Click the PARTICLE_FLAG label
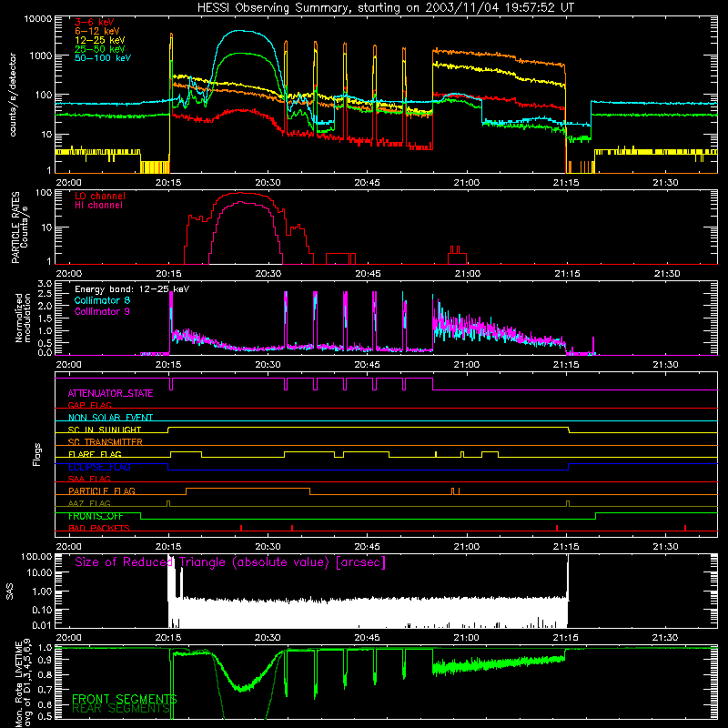The image size is (728, 728). pyautogui.click(x=102, y=490)
